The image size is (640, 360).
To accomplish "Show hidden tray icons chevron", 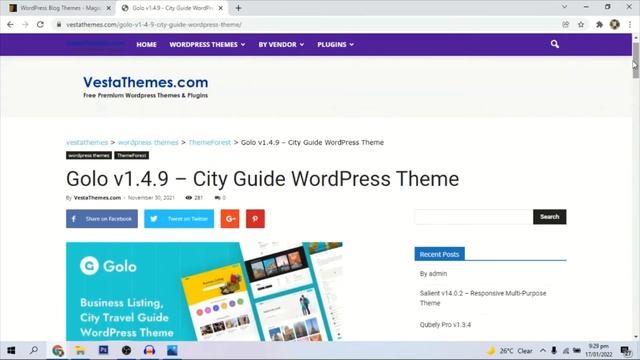I will coord(543,351).
